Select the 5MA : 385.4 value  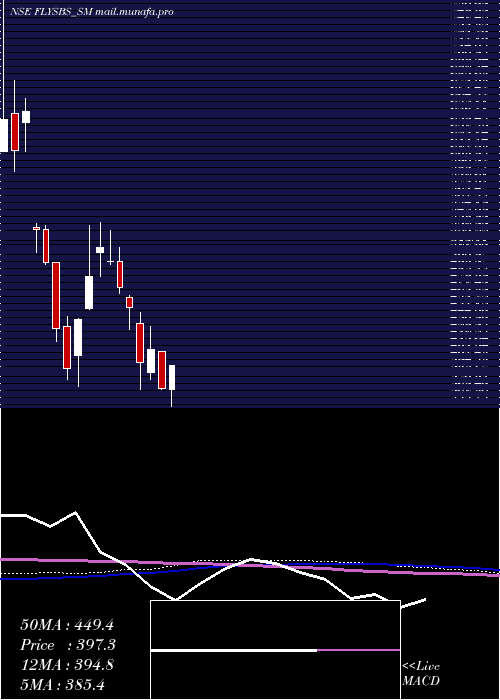click(62, 685)
